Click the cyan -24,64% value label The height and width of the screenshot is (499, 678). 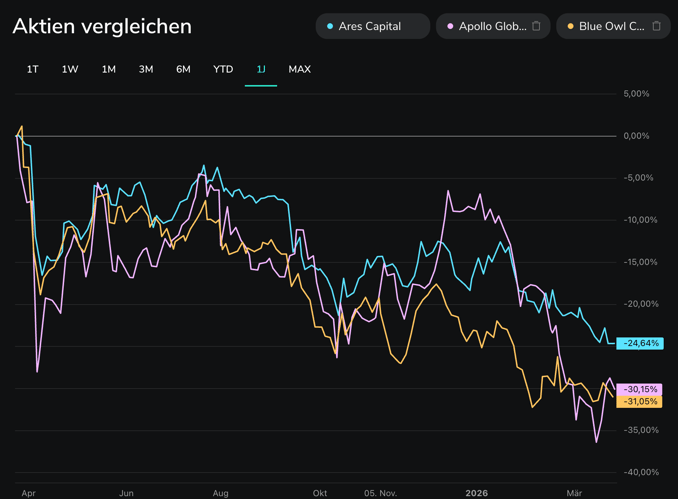click(x=641, y=343)
